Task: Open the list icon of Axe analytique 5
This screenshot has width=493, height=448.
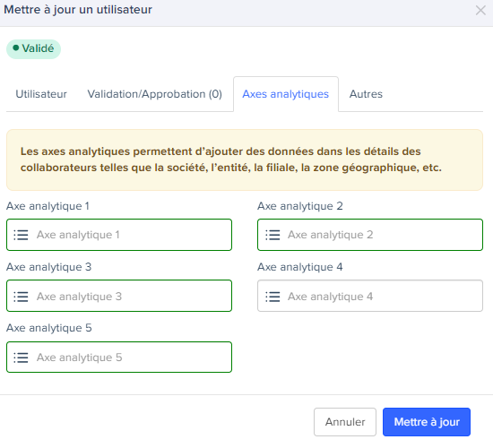Action: click(22, 358)
